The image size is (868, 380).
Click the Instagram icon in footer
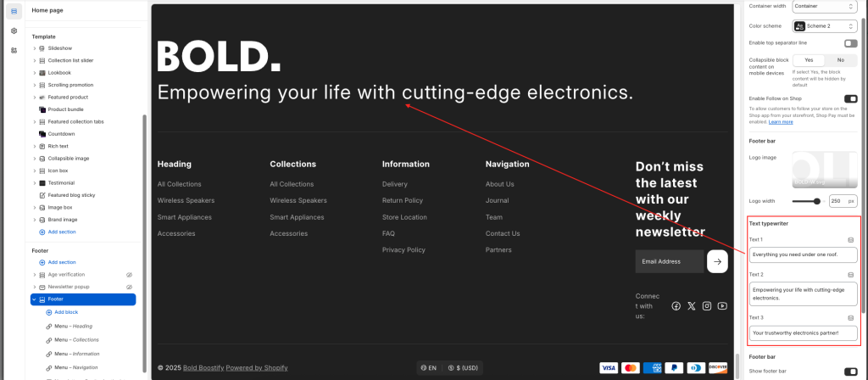pos(707,305)
